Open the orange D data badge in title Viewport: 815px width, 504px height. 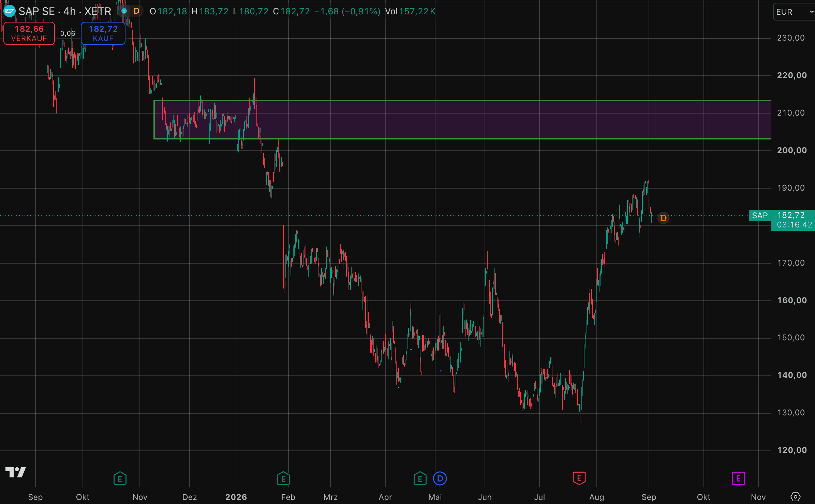pos(136,11)
